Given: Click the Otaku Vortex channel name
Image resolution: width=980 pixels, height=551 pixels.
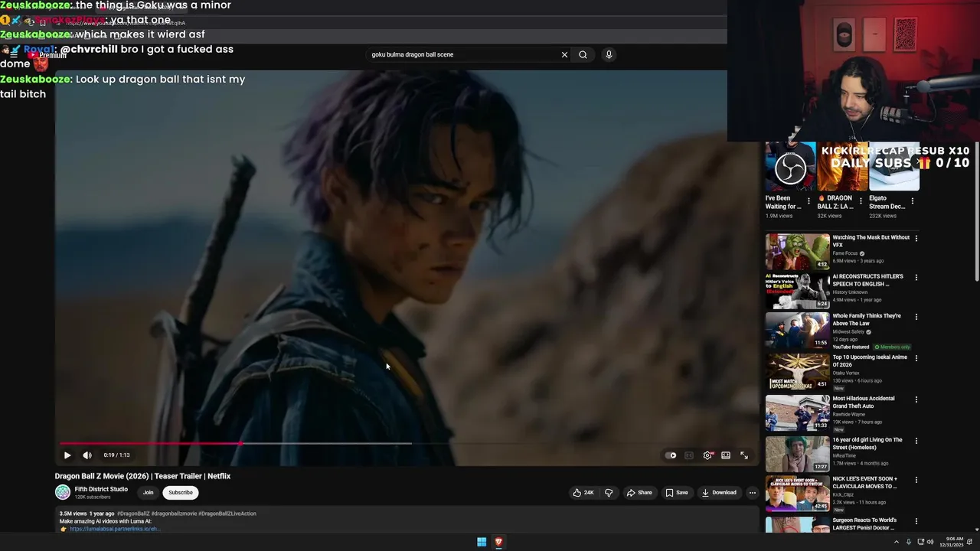Looking at the screenshot, I should click(848, 373).
